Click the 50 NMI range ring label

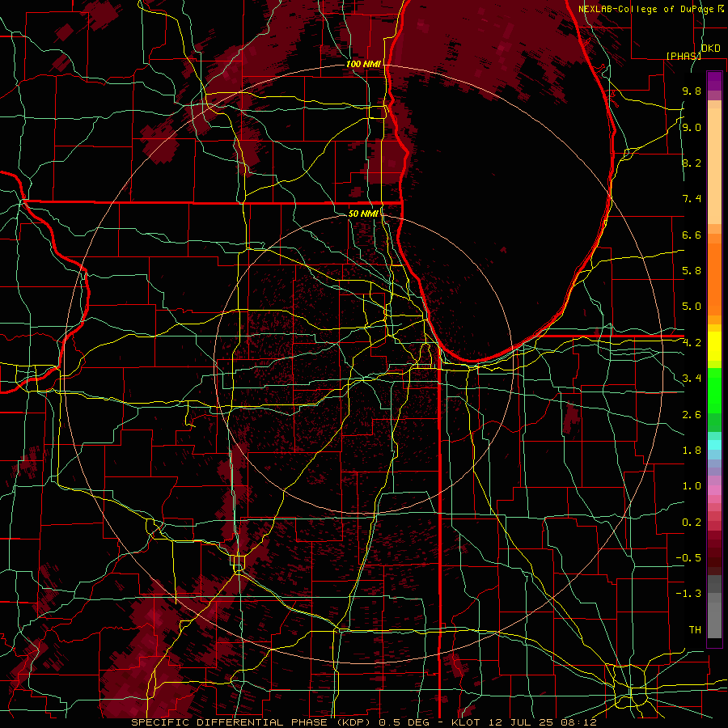(x=363, y=214)
